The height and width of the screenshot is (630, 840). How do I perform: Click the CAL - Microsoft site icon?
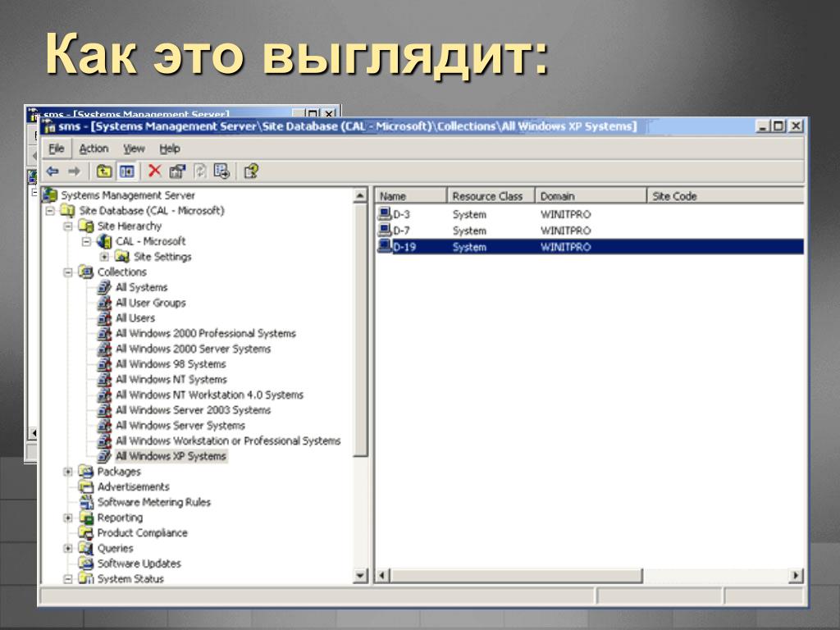[x=104, y=242]
